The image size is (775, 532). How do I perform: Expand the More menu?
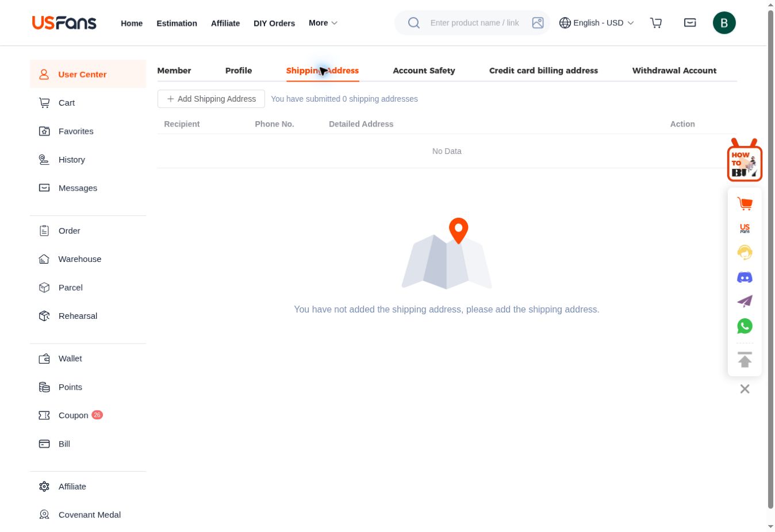(323, 23)
